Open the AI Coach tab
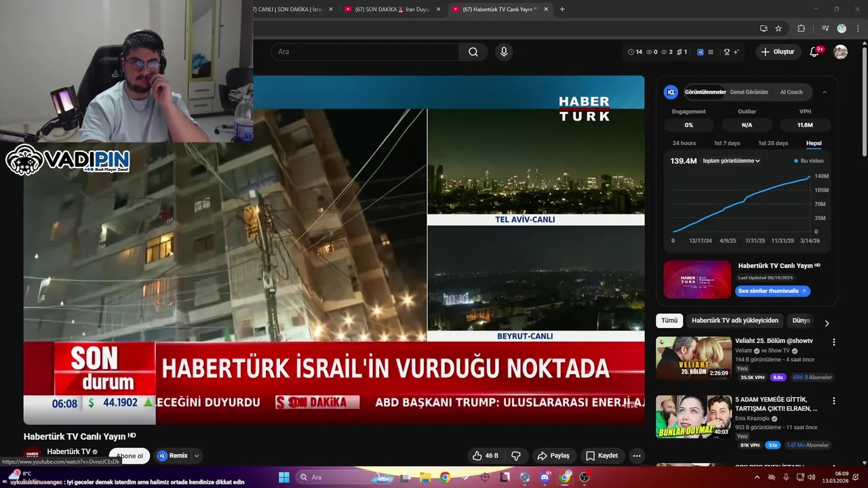Viewport: 868px width, 488px height. click(x=791, y=92)
